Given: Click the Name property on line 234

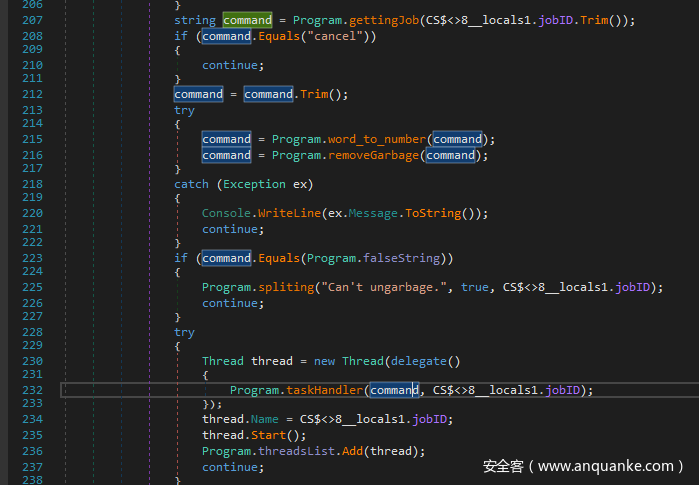Looking at the screenshot, I should click(x=268, y=419).
